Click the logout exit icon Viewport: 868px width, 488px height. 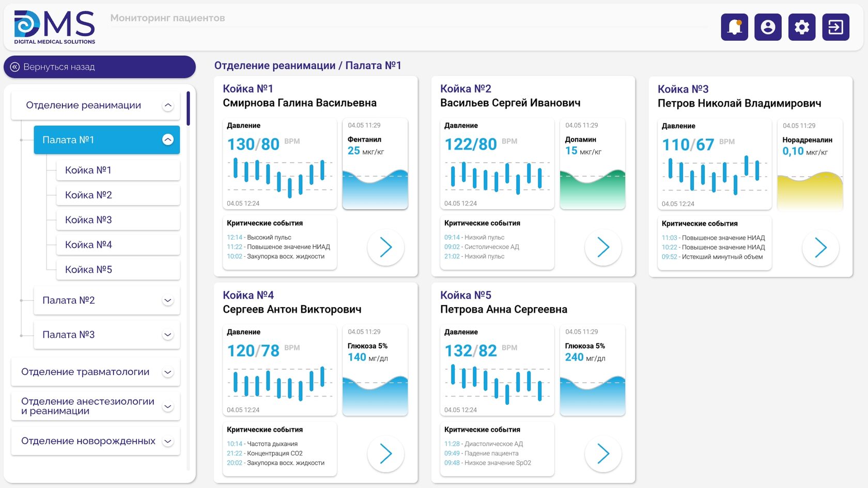click(835, 27)
